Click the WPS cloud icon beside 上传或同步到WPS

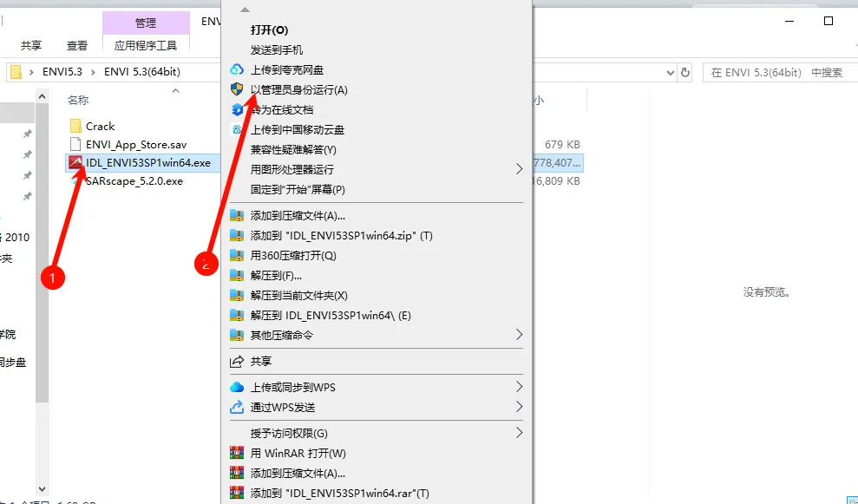[x=236, y=387]
